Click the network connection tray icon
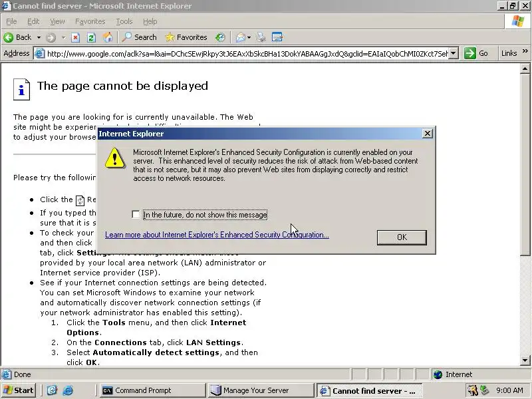532x399 pixels. coord(485,390)
